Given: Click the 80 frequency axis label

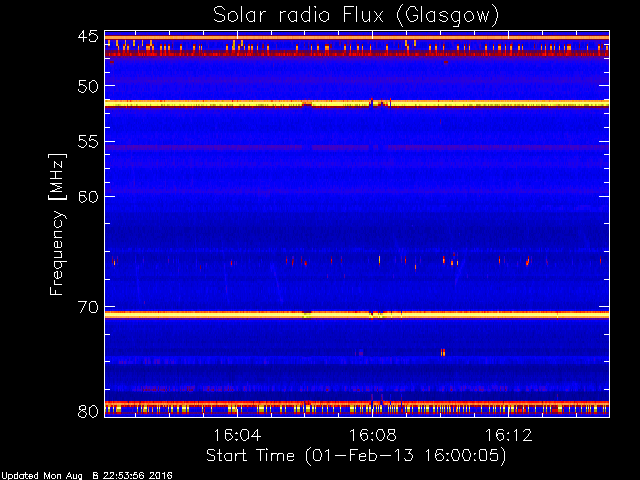Looking at the screenshot, I should click(88, 411).
